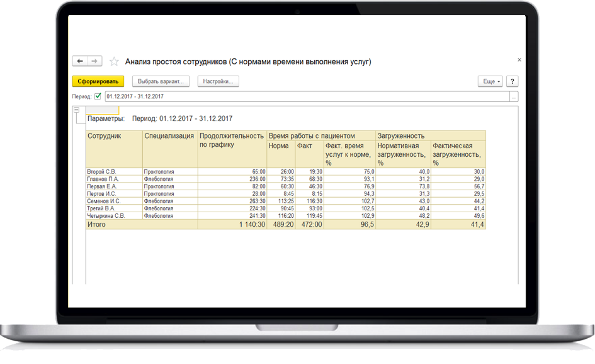Viewport: 595px width, 364px height.
Task: Toggle the Период checkbox
Action: pos(98,96)
